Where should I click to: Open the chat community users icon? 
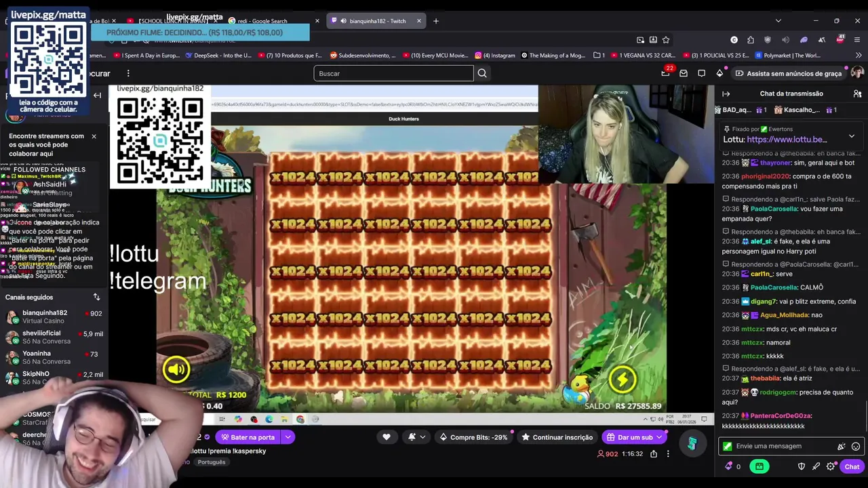tap(857, 94)
